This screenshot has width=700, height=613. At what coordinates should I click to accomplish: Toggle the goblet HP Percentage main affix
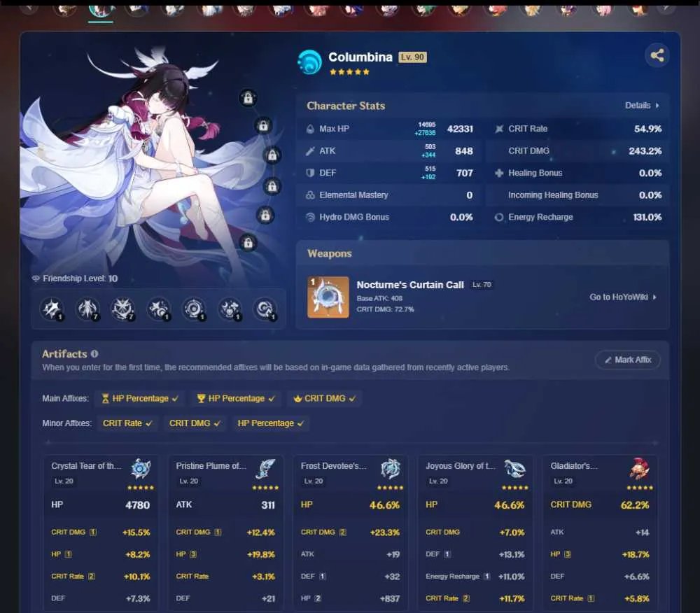click(x=236, y=398)
